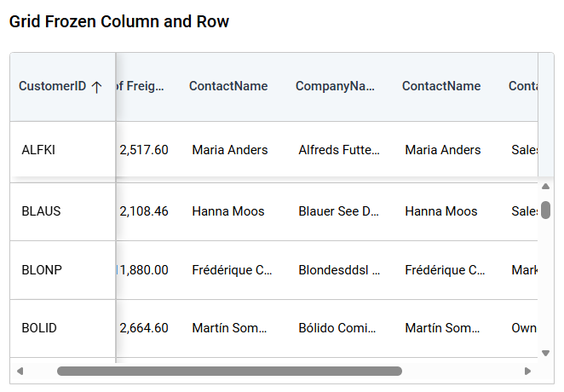Click the vertical scrollbar thumb
The image size is (564, 392).
click(x=545, y=210)
